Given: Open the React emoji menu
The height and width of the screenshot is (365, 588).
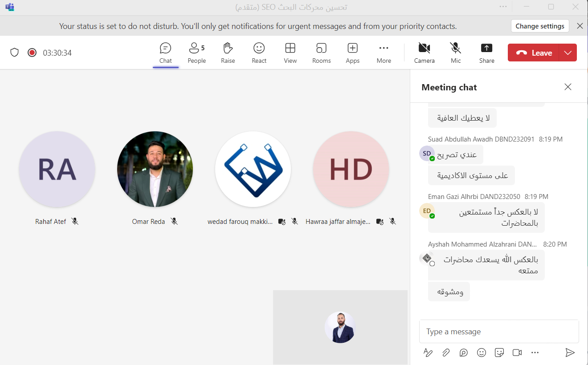Looking at the screenshot, I should (259, 53).
